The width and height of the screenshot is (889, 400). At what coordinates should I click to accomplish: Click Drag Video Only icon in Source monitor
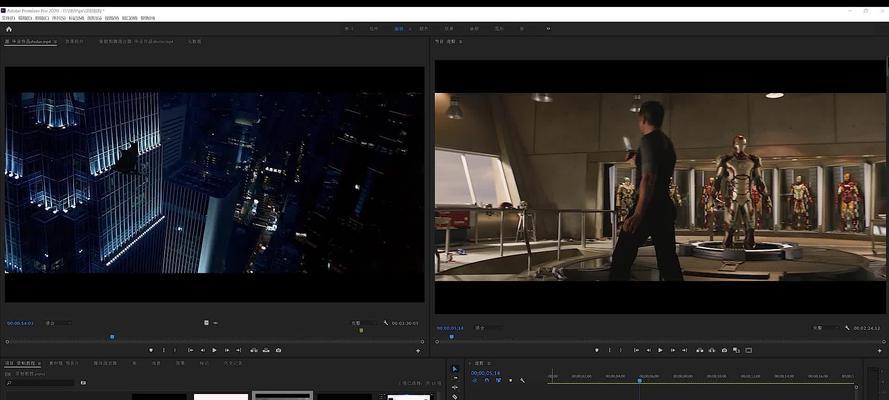click(206, 322)
